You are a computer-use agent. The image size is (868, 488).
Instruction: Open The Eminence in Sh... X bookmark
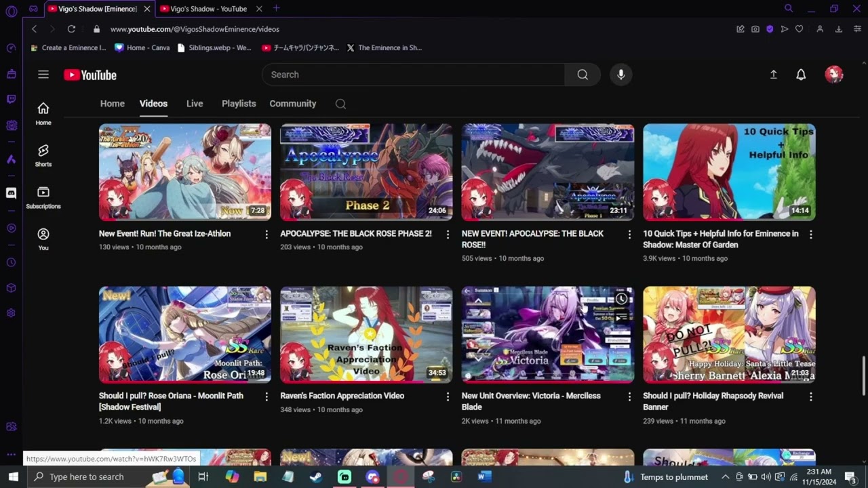tap(384, 48)
